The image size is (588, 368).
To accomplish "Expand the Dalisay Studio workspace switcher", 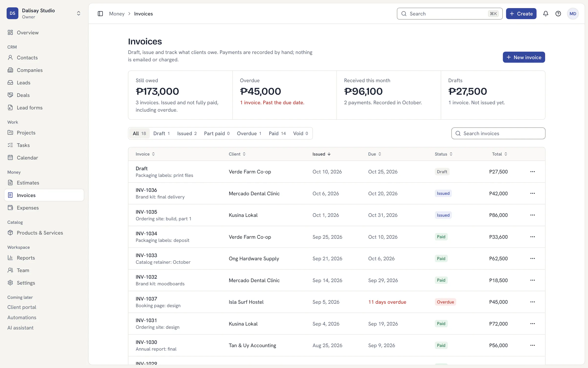I will tap(44, 13).
